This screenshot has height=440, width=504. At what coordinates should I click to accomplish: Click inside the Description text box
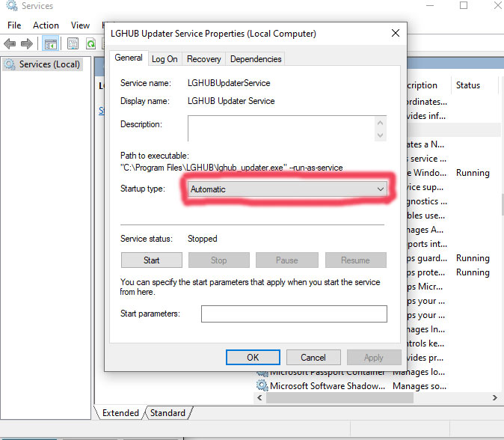click(x=281, y=129)
